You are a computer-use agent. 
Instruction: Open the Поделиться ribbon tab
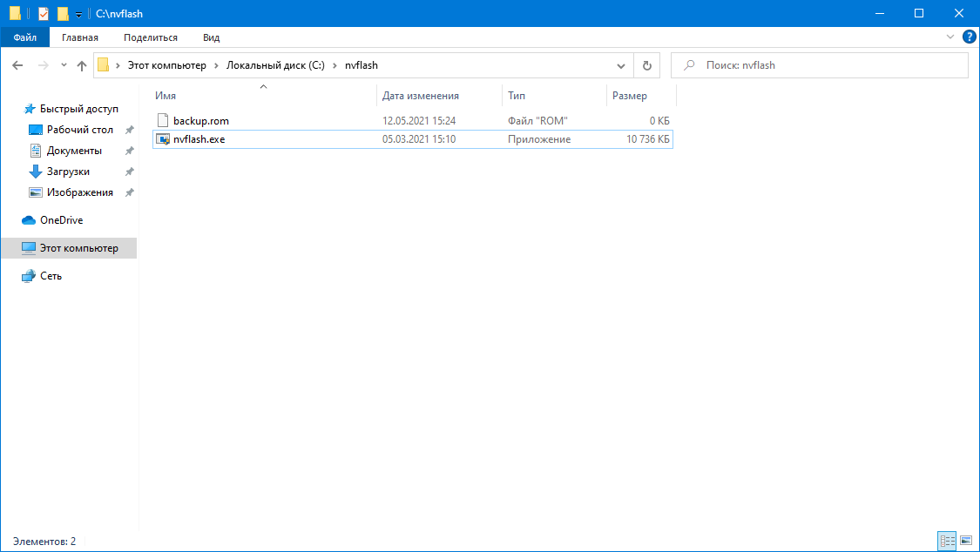pyautogui.click(x=151, y=37)
